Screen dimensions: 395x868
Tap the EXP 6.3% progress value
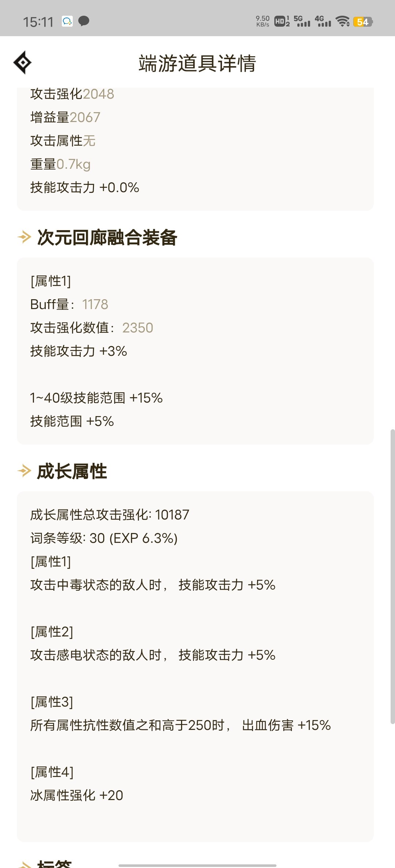tap(142, 538)
